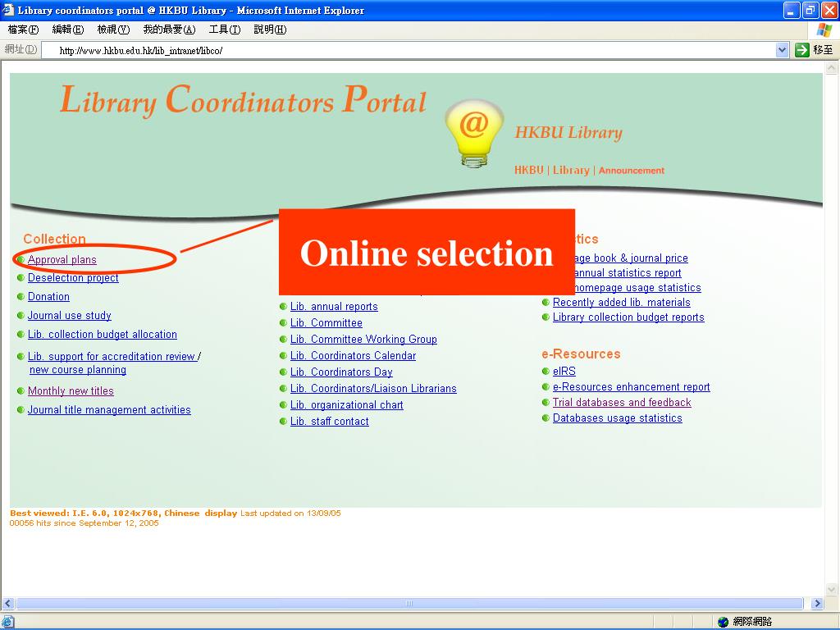The image size is (840, 630).
Task: Open Lib. support for accreditation review link
Action: (112, 357)
